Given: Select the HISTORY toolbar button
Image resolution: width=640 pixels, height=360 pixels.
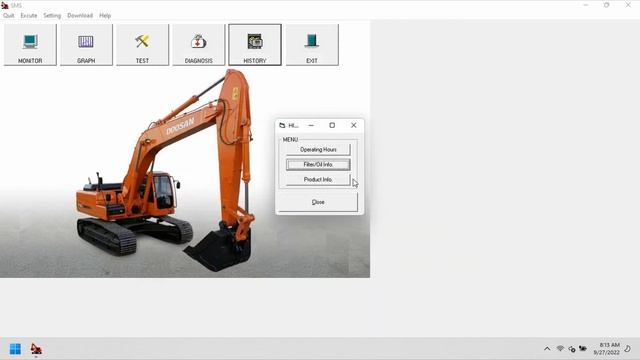Looking at the screenshot, I should click(255, 45).
